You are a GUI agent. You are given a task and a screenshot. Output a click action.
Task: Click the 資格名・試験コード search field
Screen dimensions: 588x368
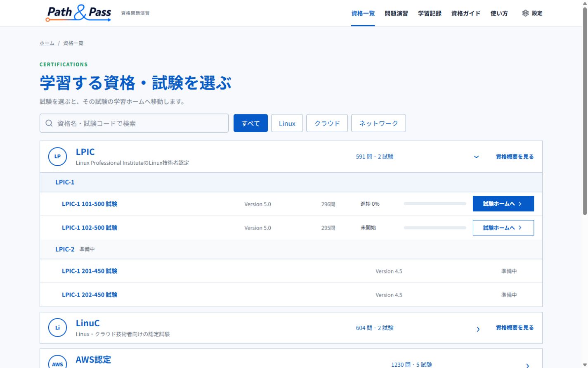point(134,123)
